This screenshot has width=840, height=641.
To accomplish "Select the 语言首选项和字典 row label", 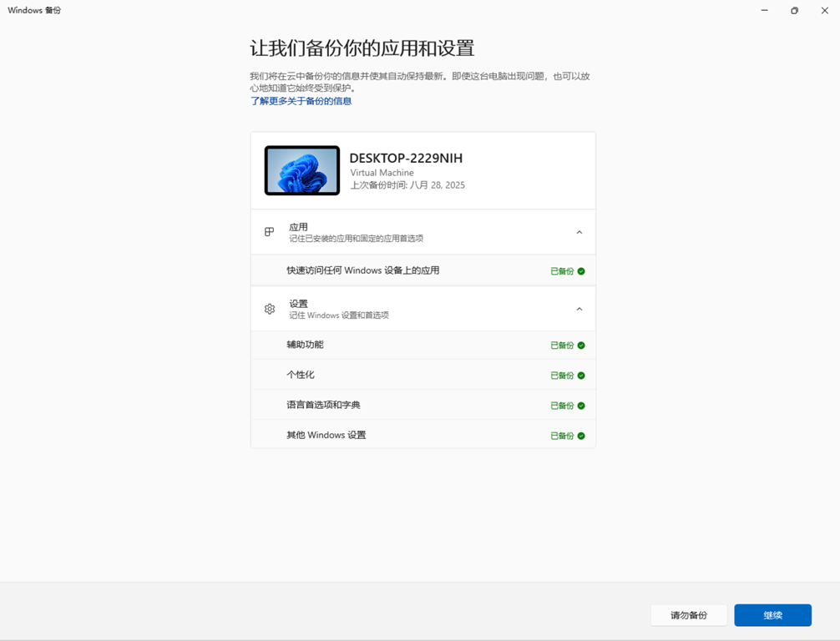I will [323, 404].
